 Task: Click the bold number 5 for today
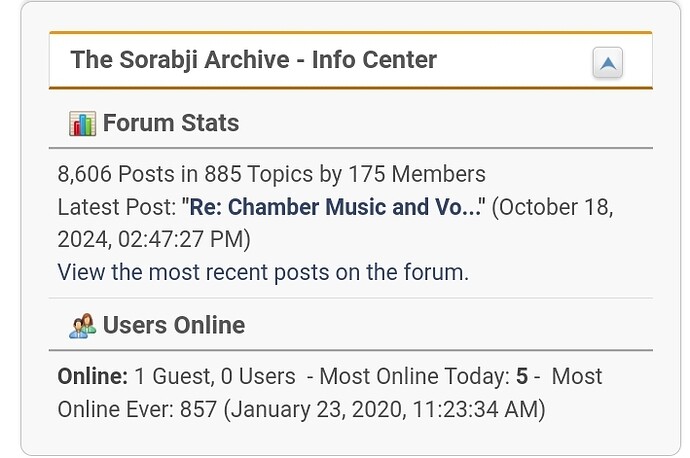[522, 377]
